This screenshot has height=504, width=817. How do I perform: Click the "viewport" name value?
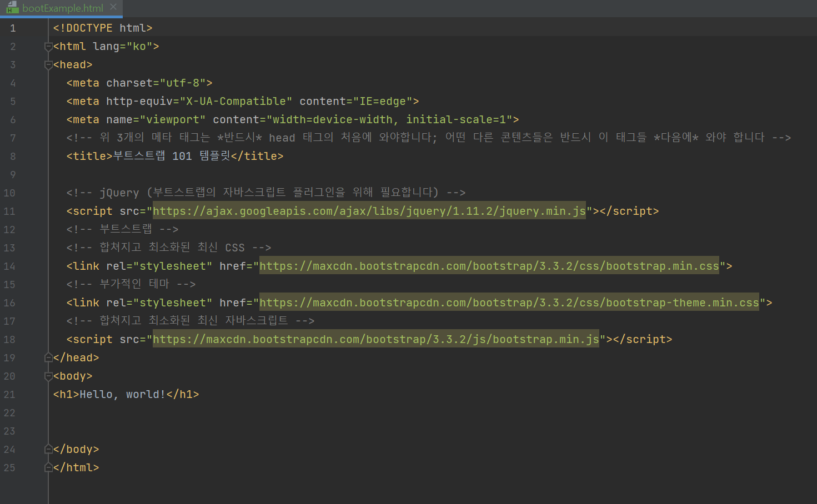(173, 119)
